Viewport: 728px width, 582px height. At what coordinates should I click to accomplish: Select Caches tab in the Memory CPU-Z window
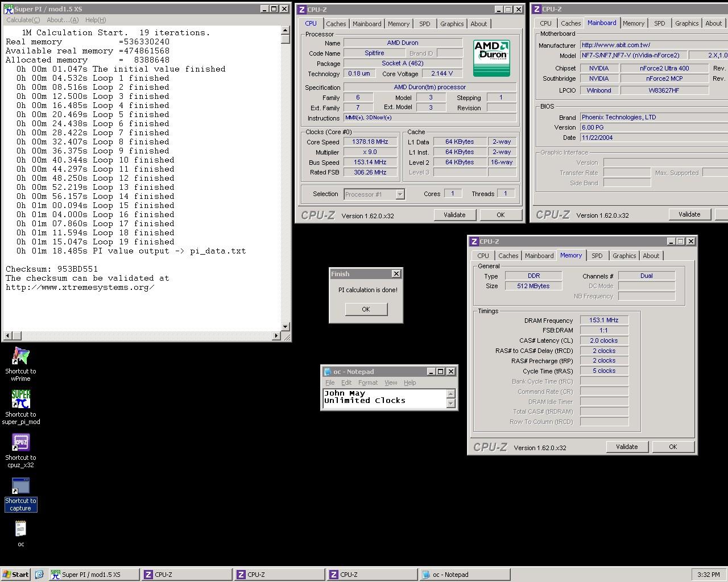coord(508,256)
